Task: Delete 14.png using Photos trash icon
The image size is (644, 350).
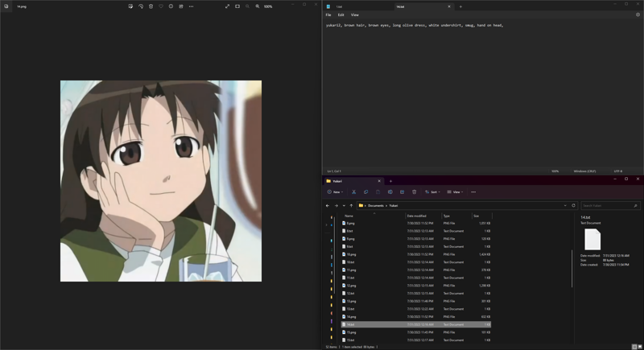Action: [151, 6]
